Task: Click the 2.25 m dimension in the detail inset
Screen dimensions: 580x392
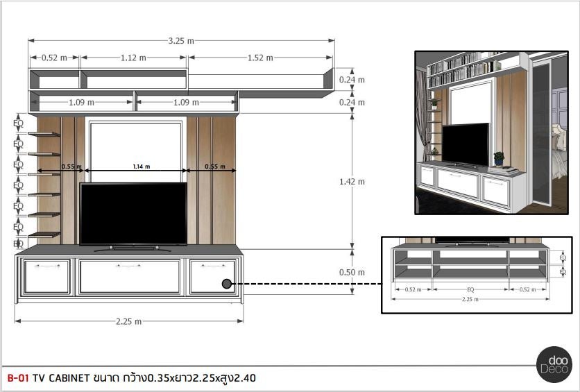Action: tap(475, 300)
